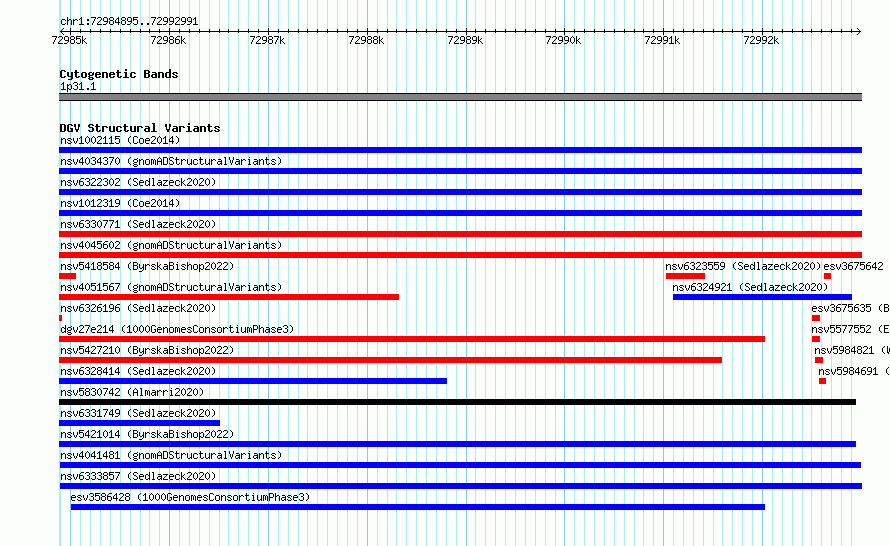This screenshot has width=890, height=546.
Task: Select the red bar under nsv6323559
Action: pyautogui.click(x=685, y=276)
